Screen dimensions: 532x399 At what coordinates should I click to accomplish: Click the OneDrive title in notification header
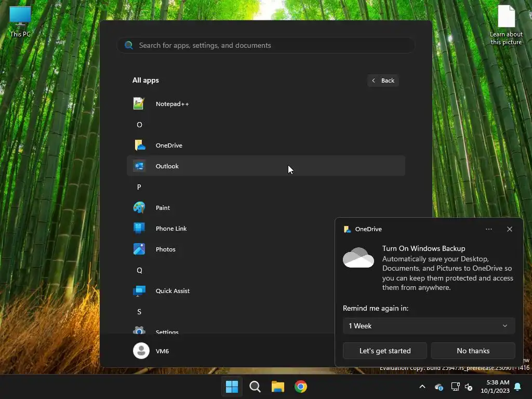pyautogui.click(x=368, y=229)
